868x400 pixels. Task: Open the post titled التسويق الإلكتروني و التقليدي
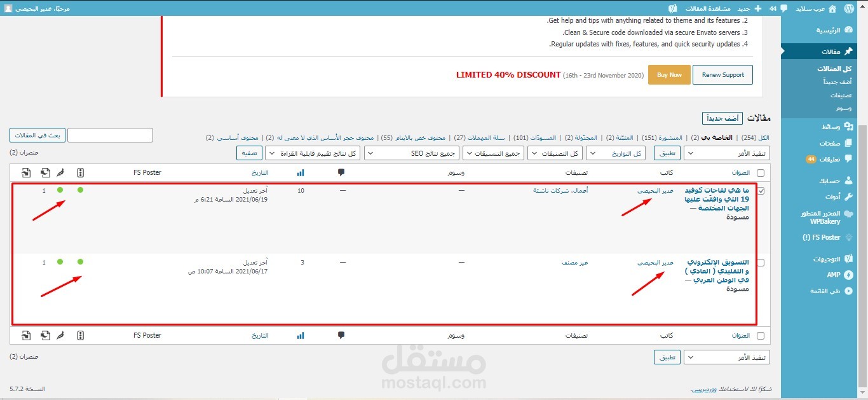tap(717, 271)
